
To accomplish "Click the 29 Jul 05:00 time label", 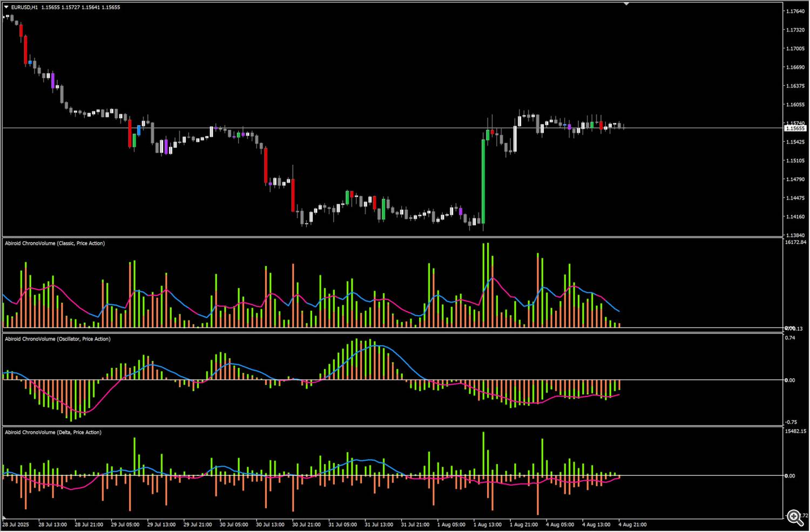I will [125, 524].
